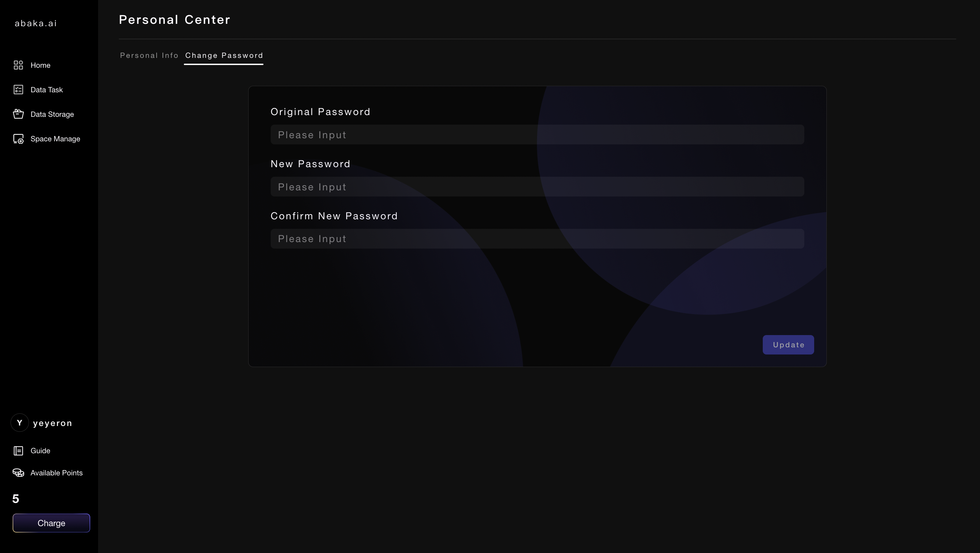Click the Space Manage monitor icon
Viewport: 980px width, 553px height.
point(18,139)
